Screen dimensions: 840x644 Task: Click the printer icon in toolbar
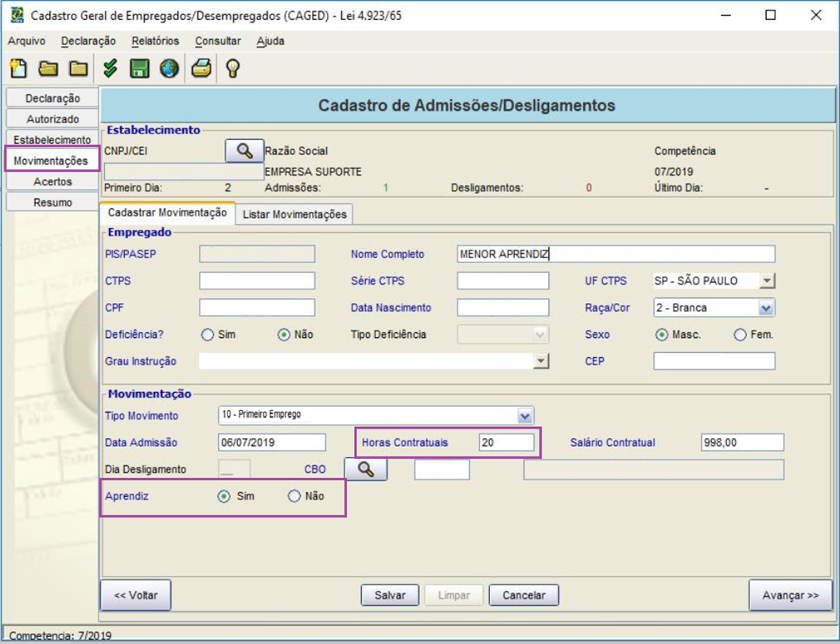201,68
